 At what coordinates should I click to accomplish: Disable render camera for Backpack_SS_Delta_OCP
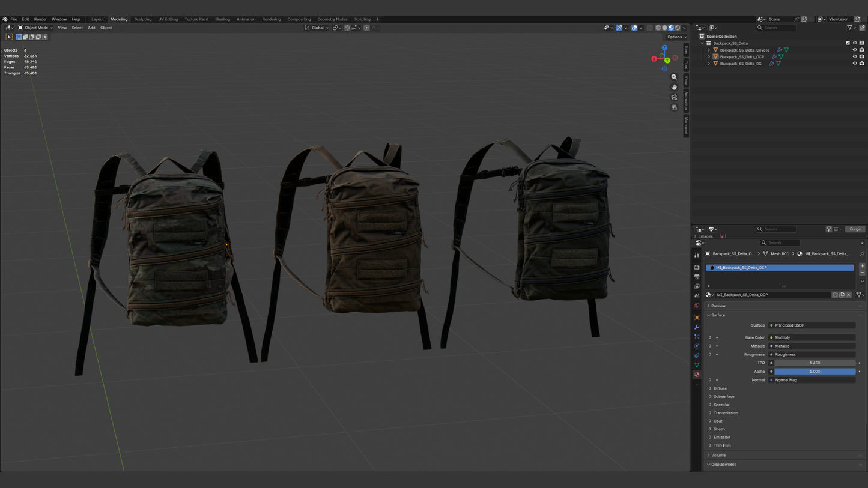(862, 57)
